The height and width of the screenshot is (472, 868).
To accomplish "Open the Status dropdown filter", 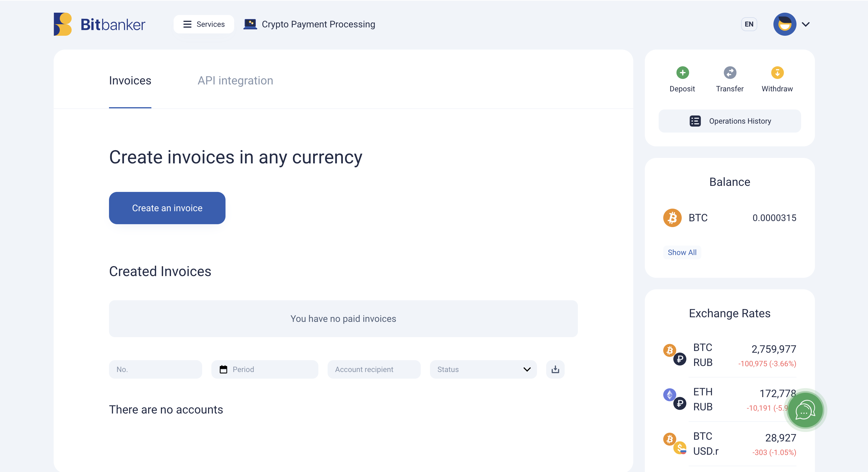I will pyautogui.click(x=483, y=369).
